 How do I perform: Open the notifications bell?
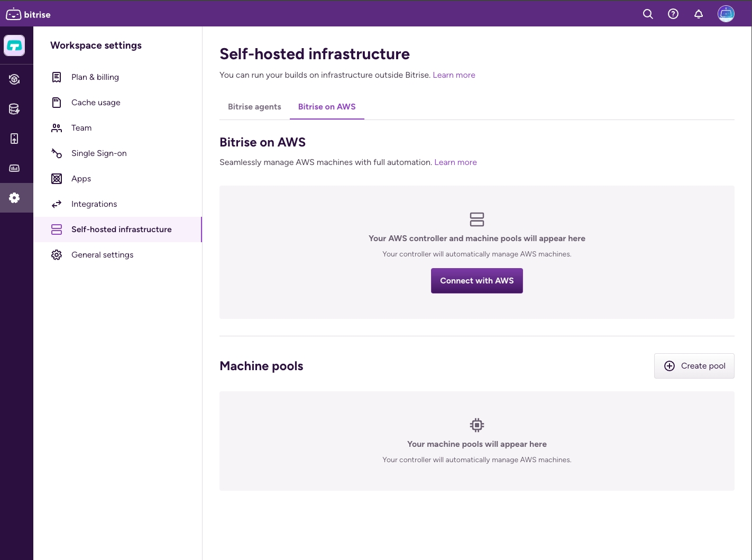coord(699,14)
